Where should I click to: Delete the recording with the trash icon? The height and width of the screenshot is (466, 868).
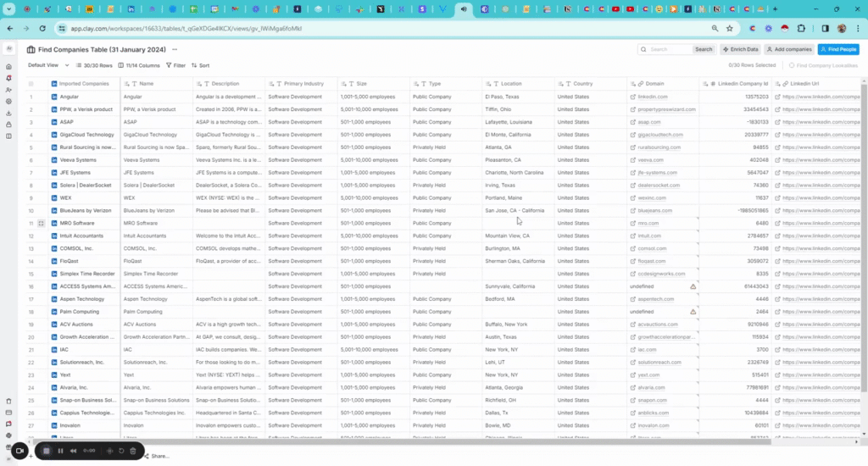133,451
